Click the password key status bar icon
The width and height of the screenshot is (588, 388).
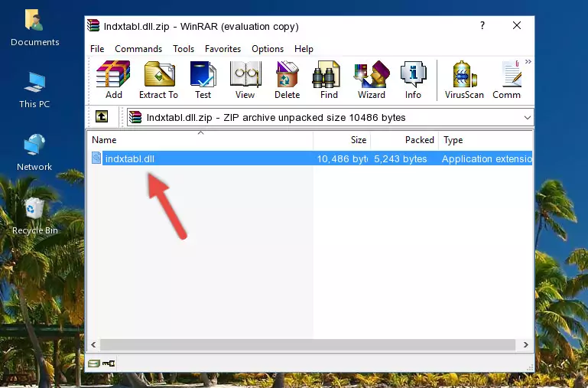(109, 364)
